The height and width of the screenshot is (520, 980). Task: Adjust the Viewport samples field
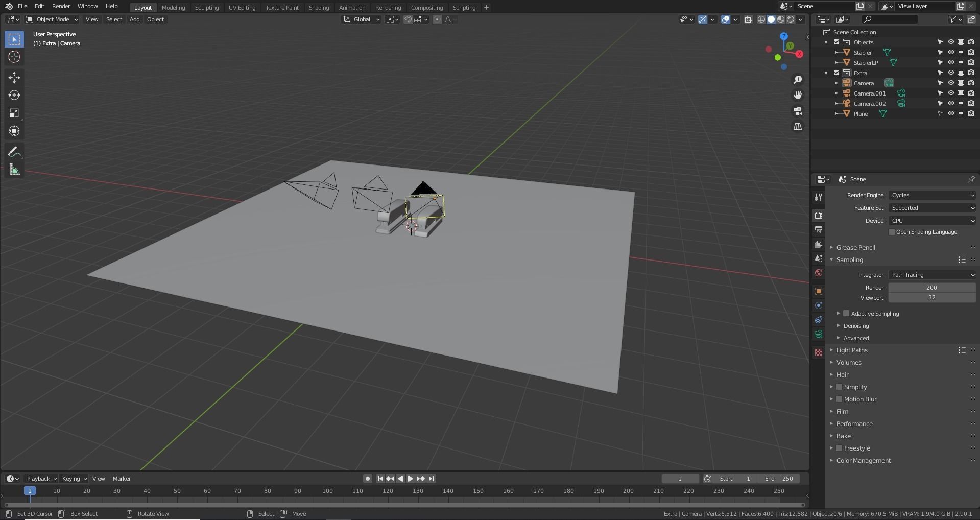point(932,298)
